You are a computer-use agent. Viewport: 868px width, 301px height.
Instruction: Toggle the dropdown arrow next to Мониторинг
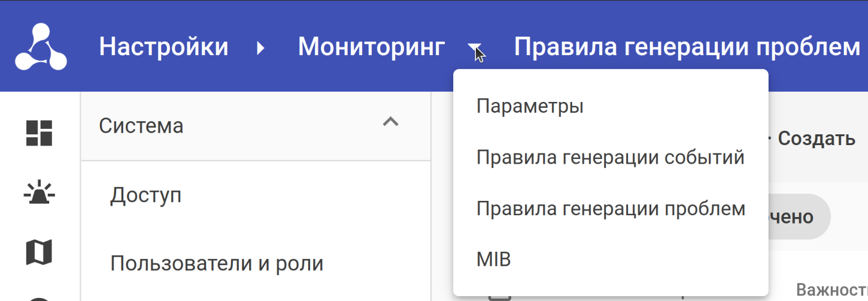click(x=474, y=47)
